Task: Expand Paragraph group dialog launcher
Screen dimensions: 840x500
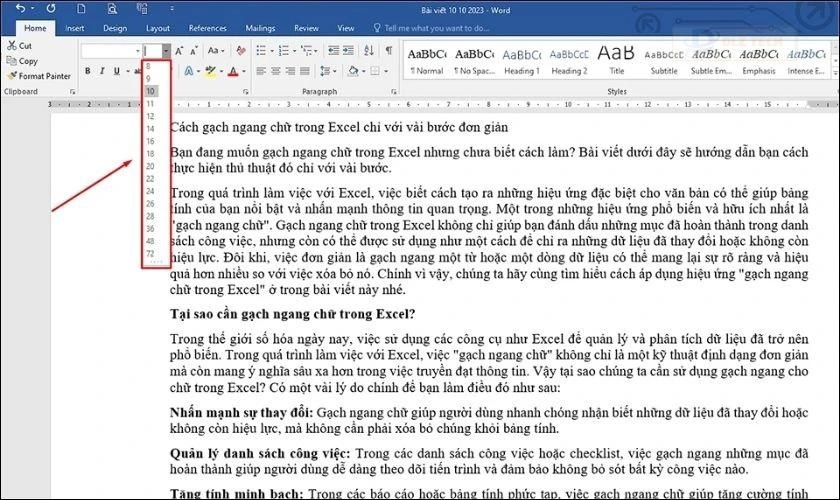Action: pos(393,92)
